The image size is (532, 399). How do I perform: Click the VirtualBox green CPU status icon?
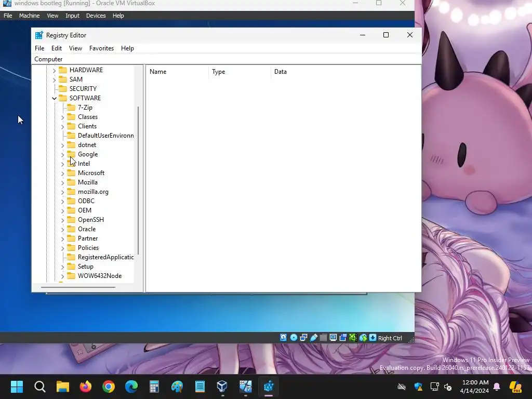click(353, 338)
